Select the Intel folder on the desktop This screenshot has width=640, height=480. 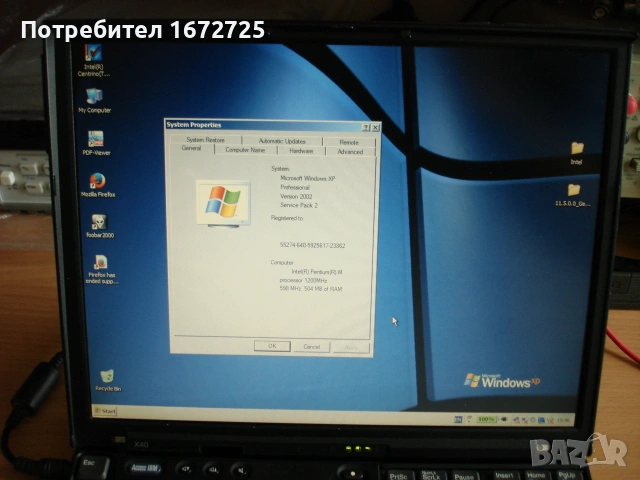[577, 153]
